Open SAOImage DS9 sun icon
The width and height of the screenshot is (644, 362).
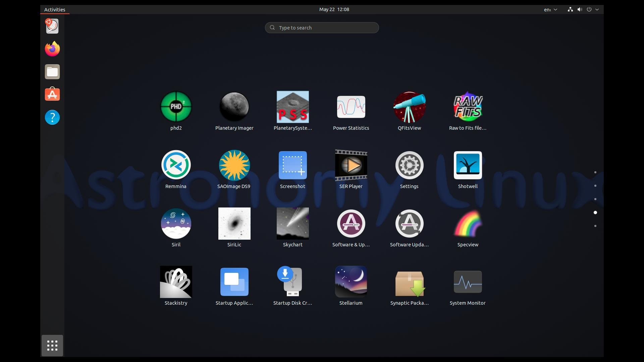tap(234, 165)
